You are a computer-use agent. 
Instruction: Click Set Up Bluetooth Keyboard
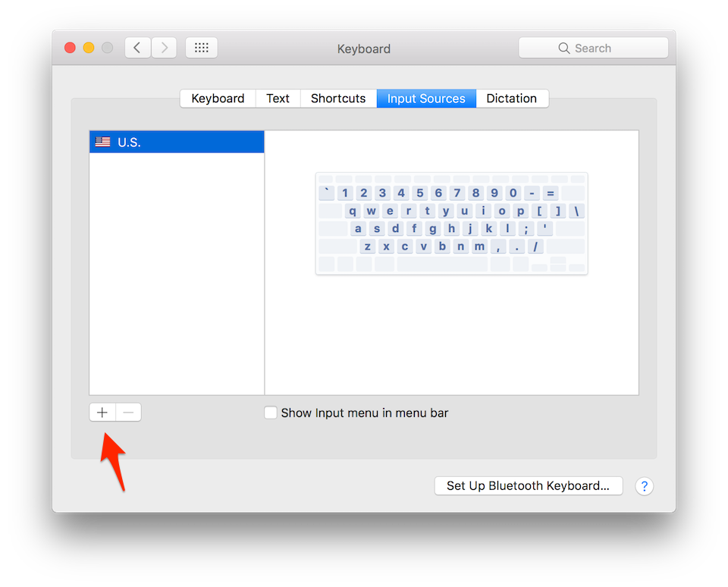[x=528, y=485]
